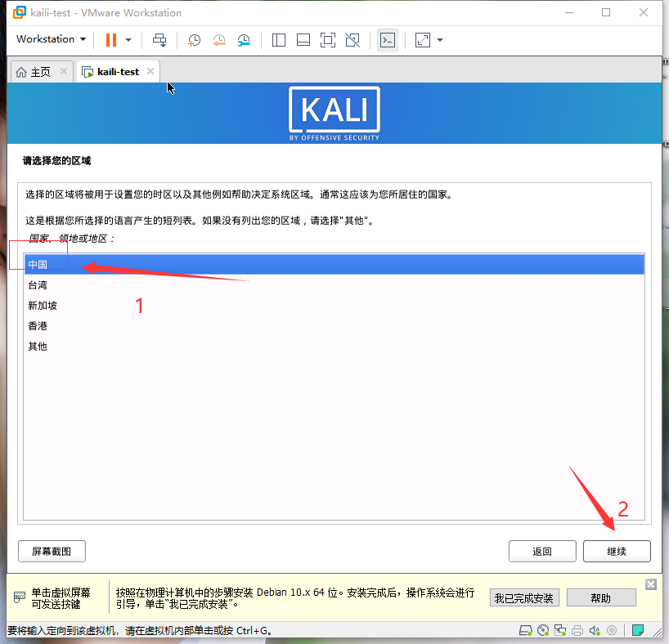Revert the VM to its snapshot

[219, 40]
